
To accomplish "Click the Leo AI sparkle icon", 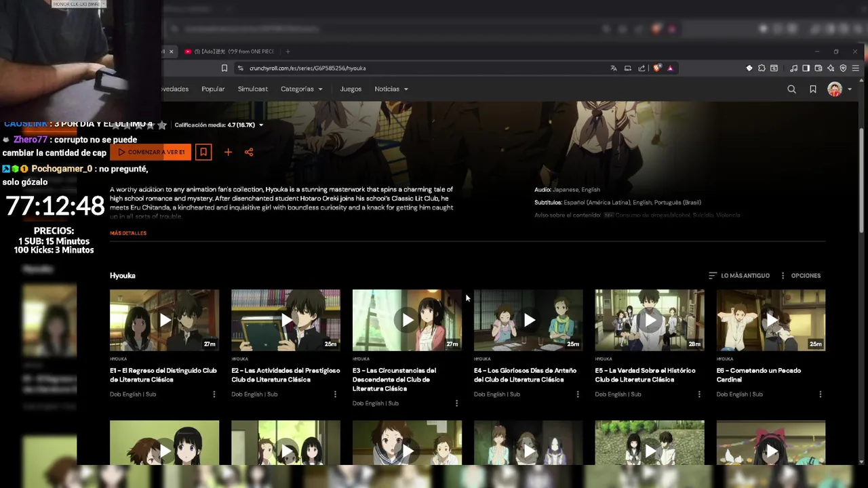I will (831, 68).
